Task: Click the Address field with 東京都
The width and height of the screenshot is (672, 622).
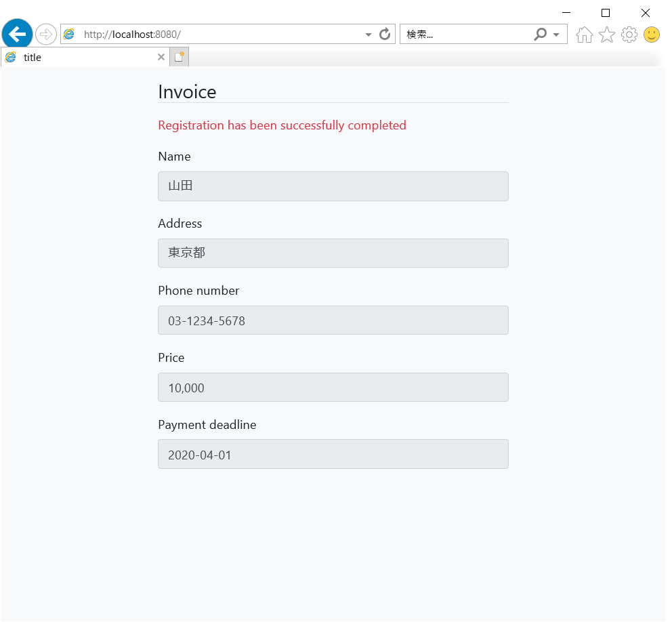Action: pyautogui.click(x=333, y=253)
